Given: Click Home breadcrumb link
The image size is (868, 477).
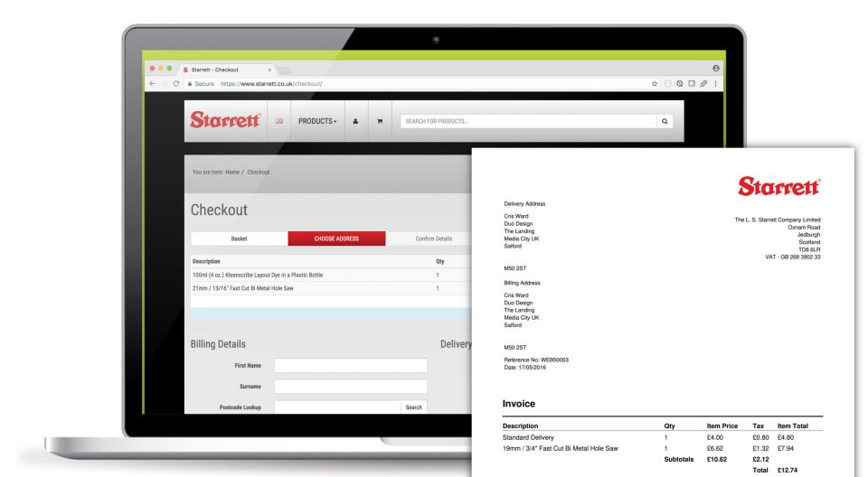Looking at the screenshot, I should [232, 173].
